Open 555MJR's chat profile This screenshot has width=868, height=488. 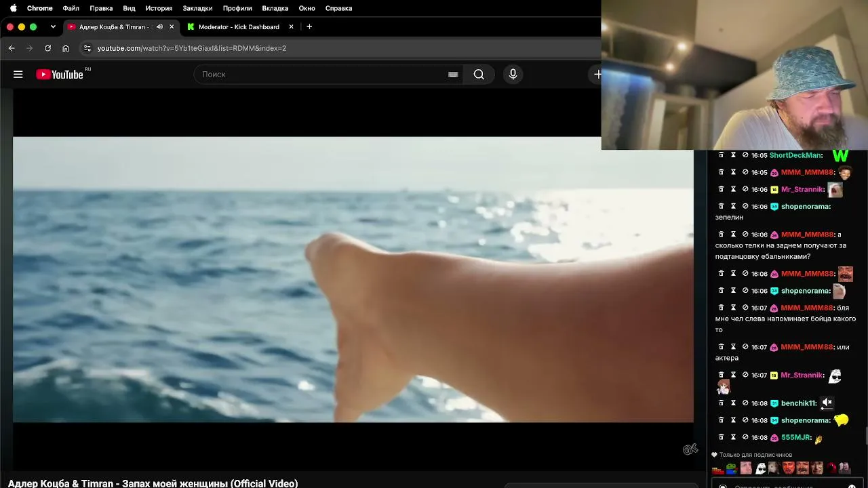(797, 437)
